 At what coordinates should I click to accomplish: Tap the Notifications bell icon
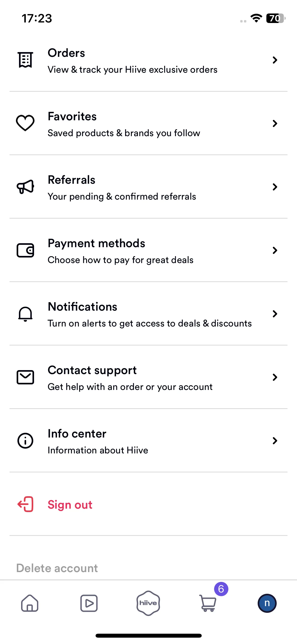(x=25, y=314)
